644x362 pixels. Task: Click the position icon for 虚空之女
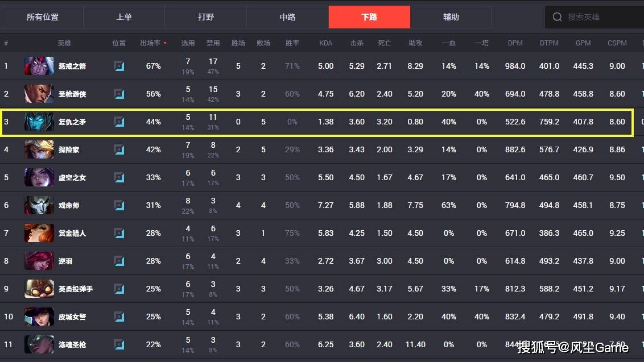(x=119, y=177)
